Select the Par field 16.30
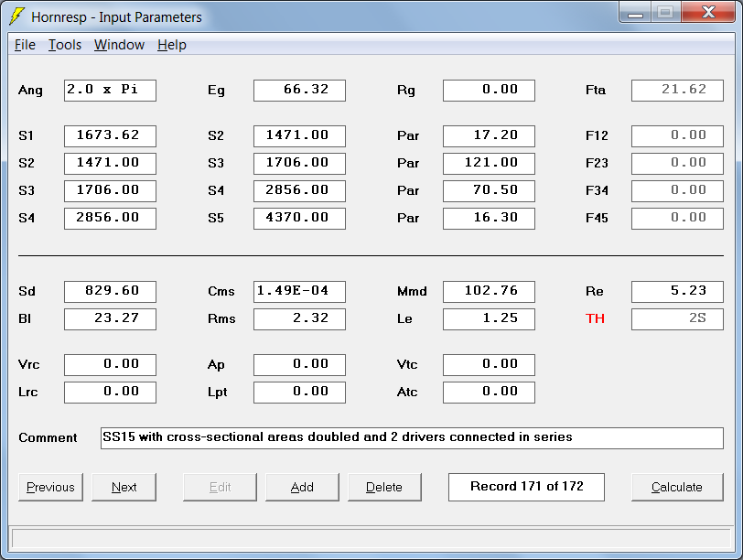The width and height of the screenshot is (743, 560). (489, 219)
